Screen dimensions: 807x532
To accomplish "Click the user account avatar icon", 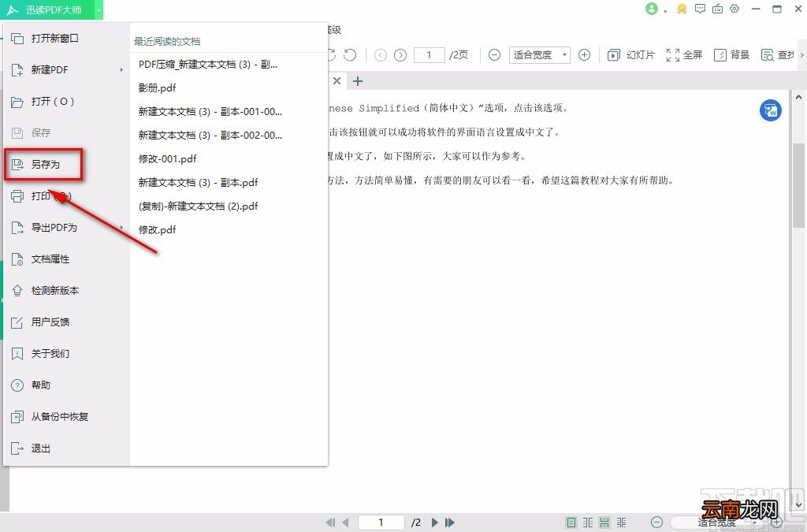I will tap(652, 9).
